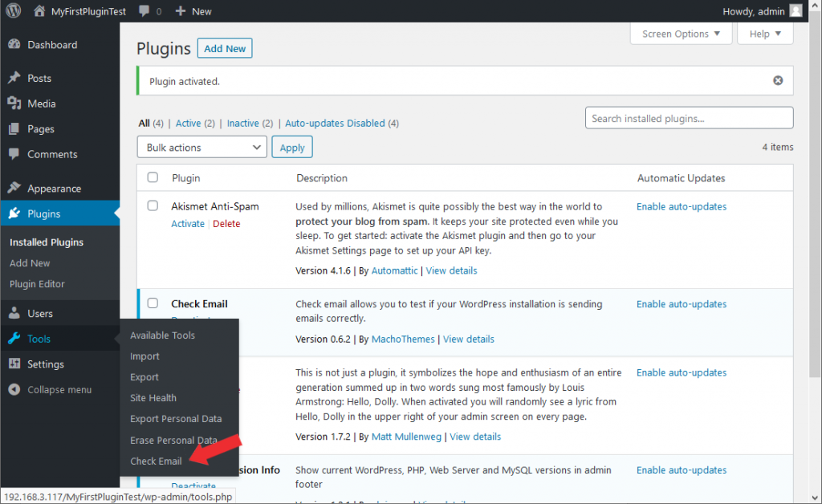Expand the Help tab
The height and width of the screenshot is (504, 822).
pos(765,34)
